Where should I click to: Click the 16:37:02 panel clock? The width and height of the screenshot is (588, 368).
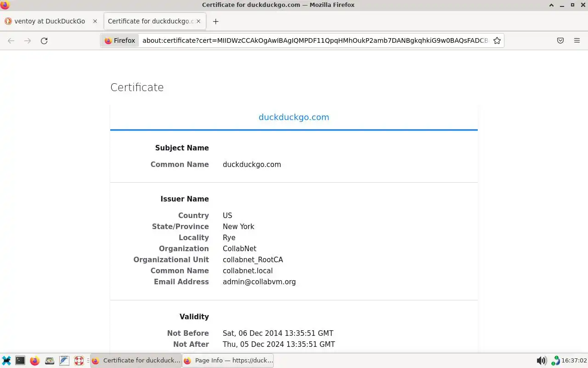pos(574,361)
